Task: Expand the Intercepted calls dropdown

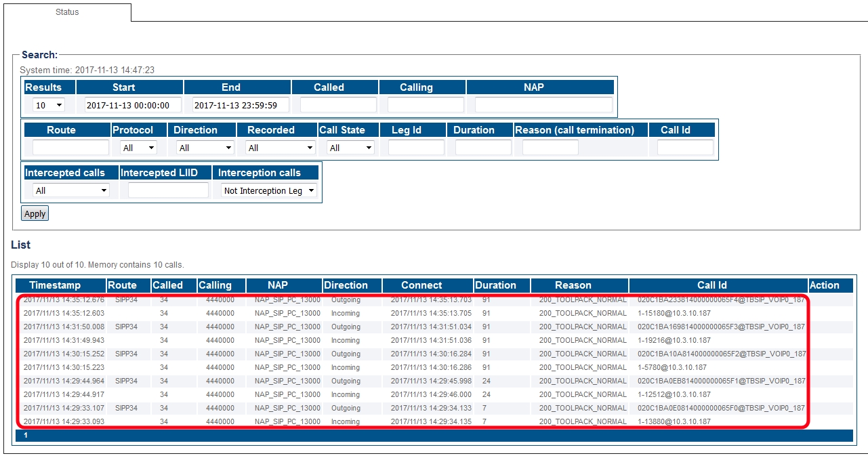Action: [x=70, y=190]
